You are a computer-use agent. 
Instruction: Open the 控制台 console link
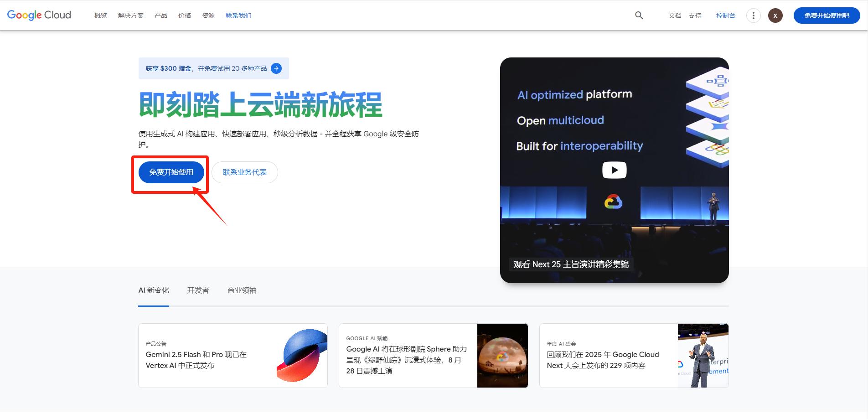(x=725, y=16)
